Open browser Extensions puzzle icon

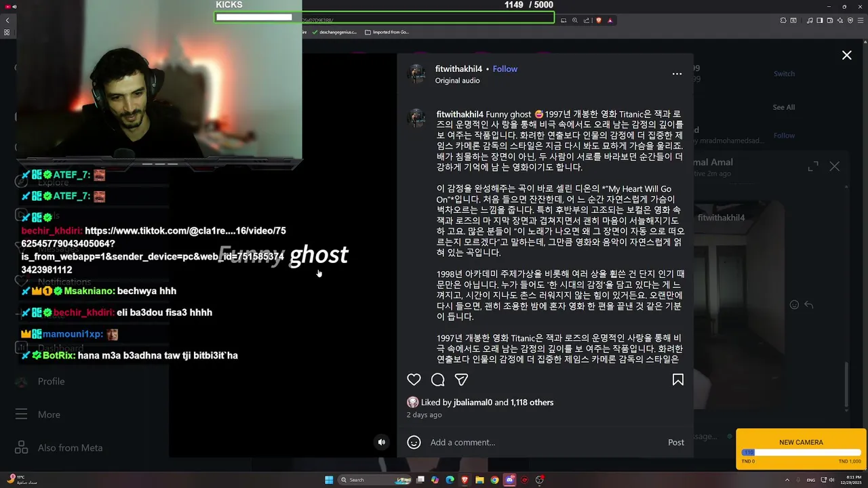click(x=783, y=20)
